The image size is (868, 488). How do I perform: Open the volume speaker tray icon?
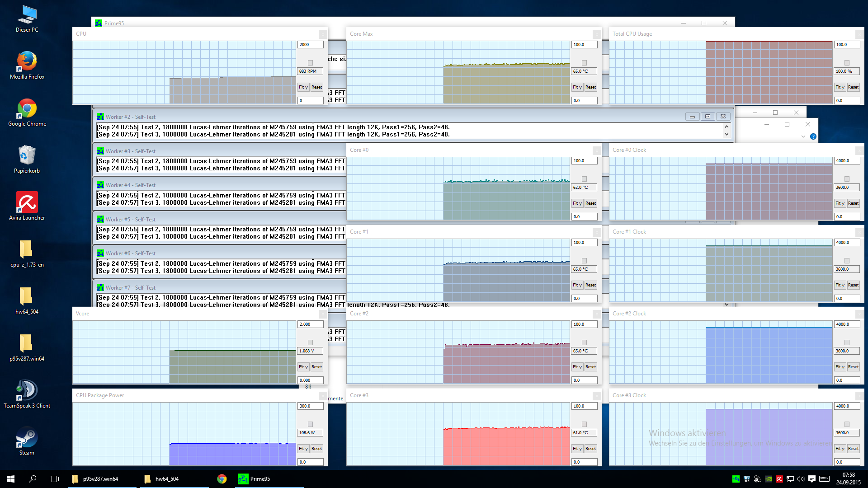(x=801, y=479)
